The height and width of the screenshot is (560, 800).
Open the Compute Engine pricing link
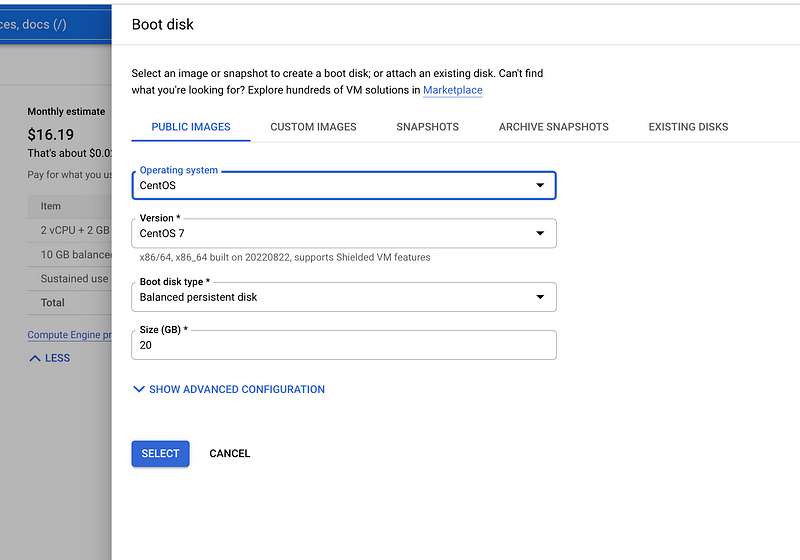pyautogui.click(x=69, y=335)
